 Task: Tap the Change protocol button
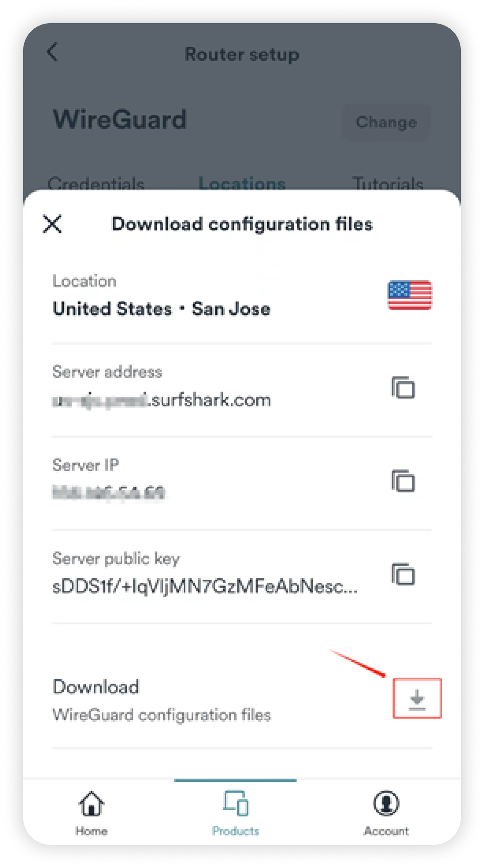pyautogui.click(x=387, y=122)
